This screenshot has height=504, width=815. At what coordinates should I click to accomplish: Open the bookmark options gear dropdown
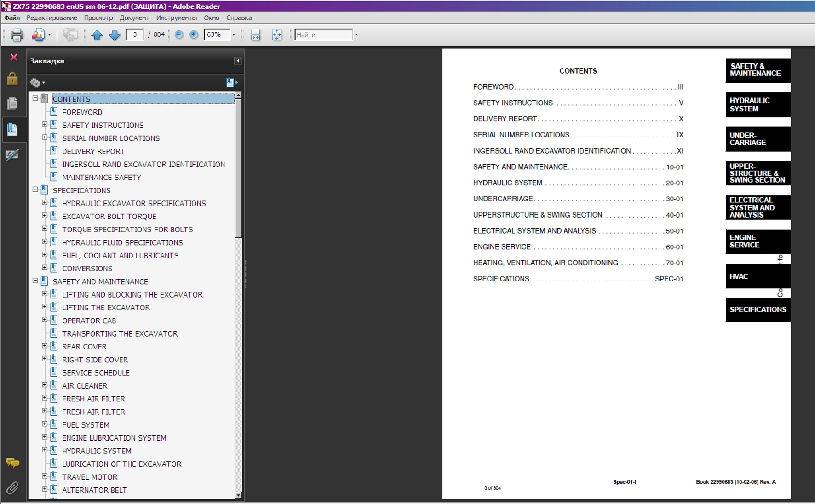pyautogui.click(x=37, y=83)
